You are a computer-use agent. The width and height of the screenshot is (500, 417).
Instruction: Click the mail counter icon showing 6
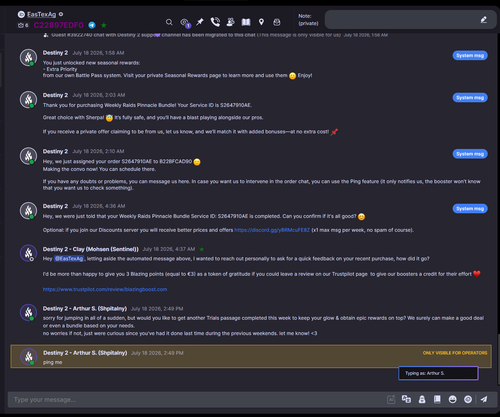click(23, 25)
